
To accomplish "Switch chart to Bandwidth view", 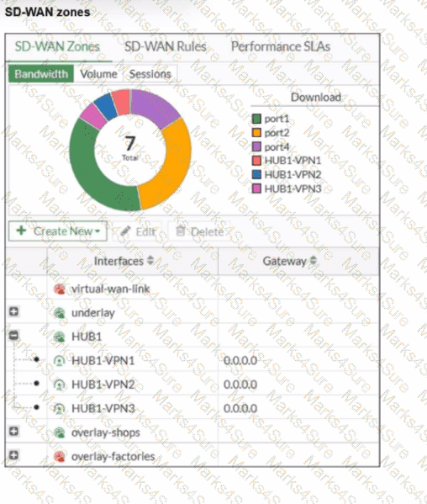I will click(41, 74).
